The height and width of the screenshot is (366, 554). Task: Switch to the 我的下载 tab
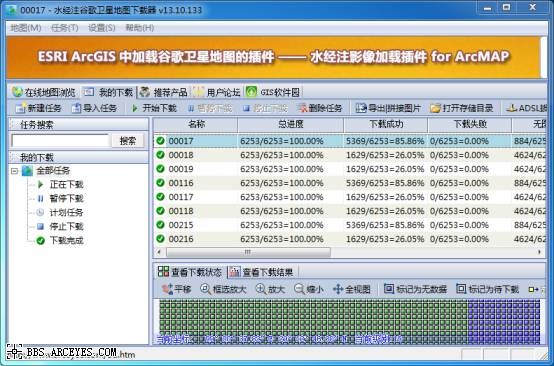point(109,92)
